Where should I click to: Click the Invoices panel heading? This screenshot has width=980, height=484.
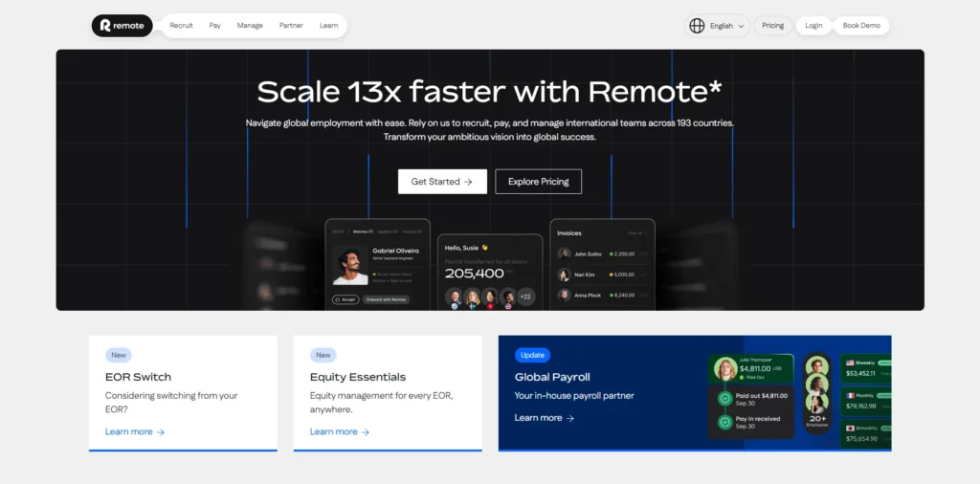[569, 233]
